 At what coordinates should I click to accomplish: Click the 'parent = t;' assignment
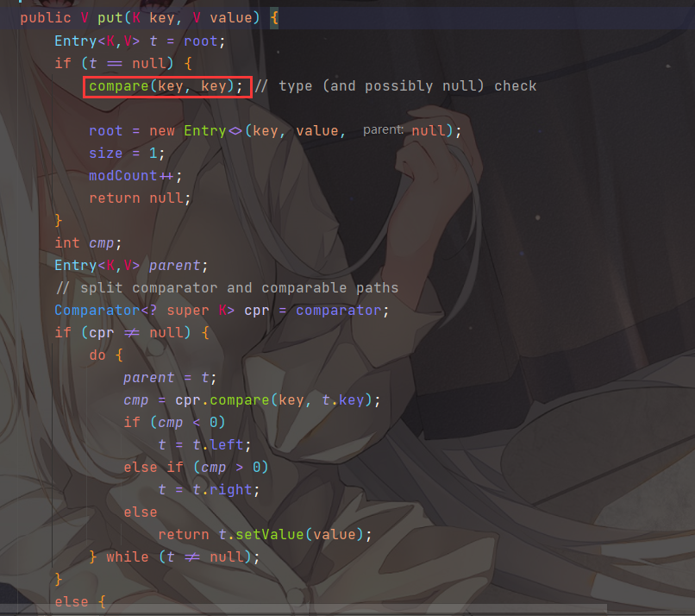pyautogui.click(x=170, y=378)
